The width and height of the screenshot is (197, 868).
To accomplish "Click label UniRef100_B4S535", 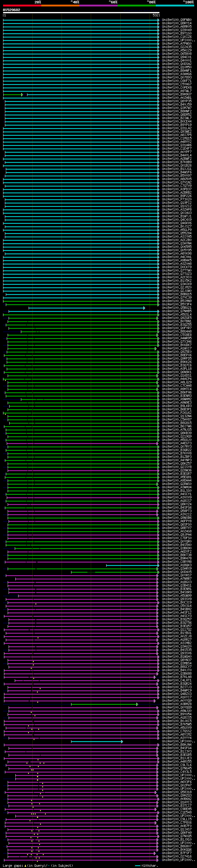I will coord(176,650).
